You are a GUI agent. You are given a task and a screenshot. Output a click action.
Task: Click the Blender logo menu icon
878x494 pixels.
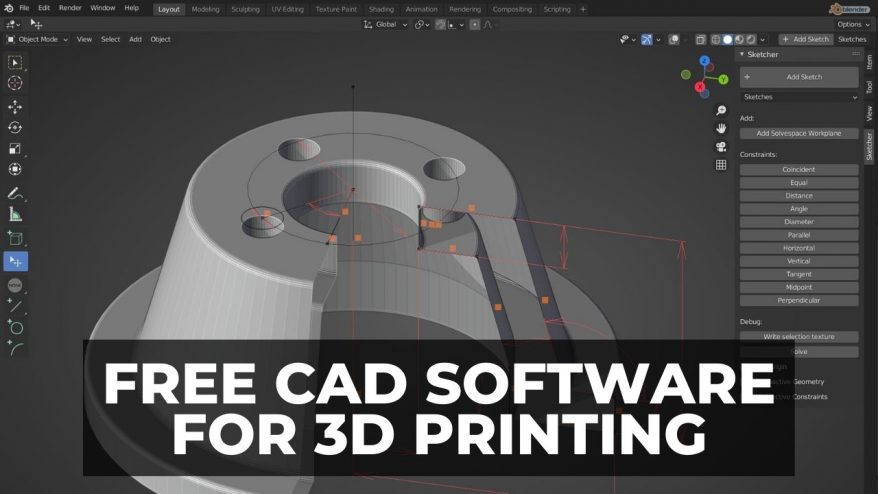pyautogui.click(x=8, y=8)
